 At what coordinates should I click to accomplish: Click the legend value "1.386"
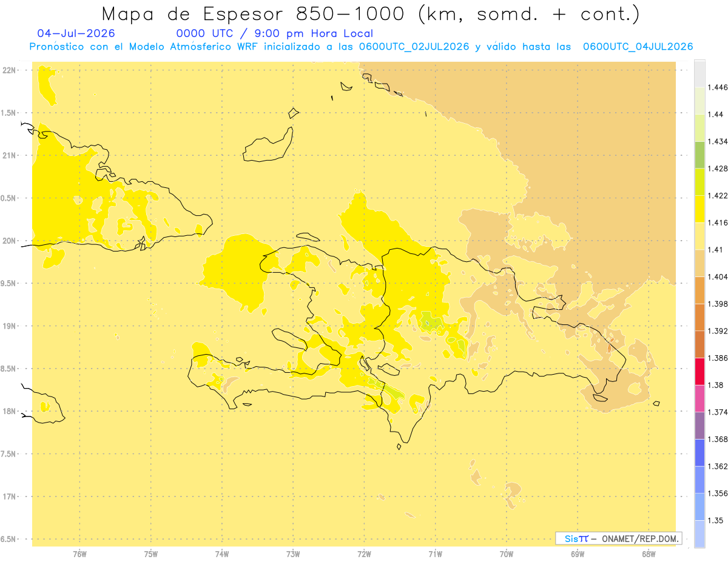718,358
